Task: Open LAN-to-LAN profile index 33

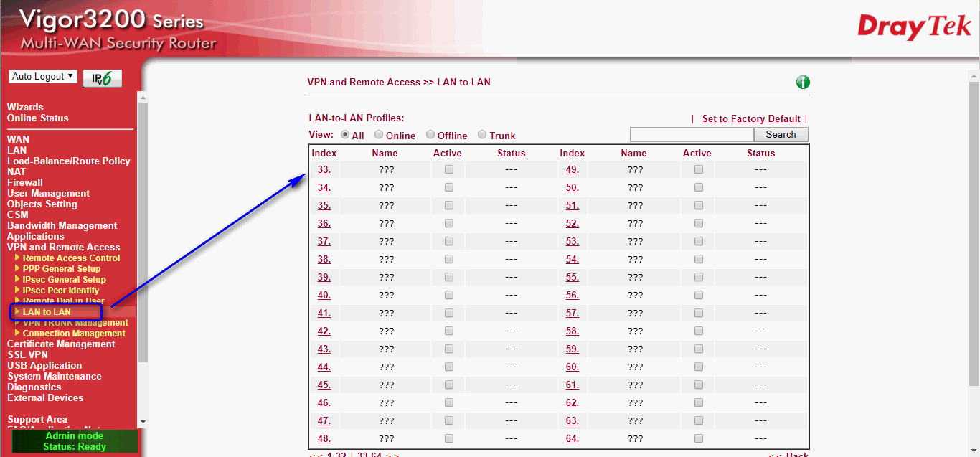Action: 324,170
